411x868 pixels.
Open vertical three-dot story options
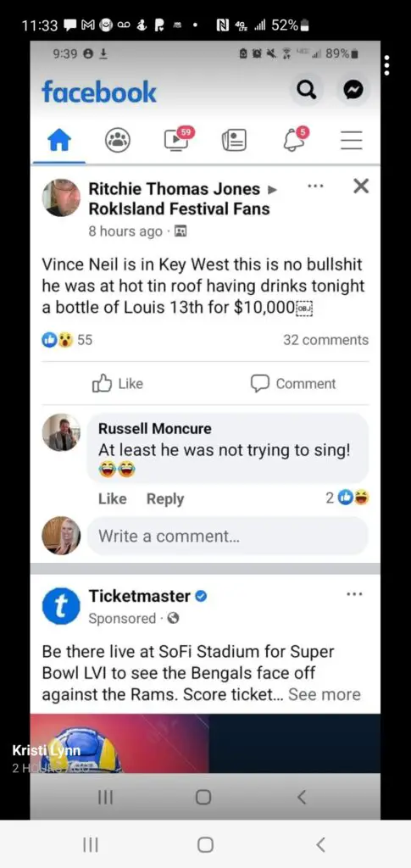[387, 65]
